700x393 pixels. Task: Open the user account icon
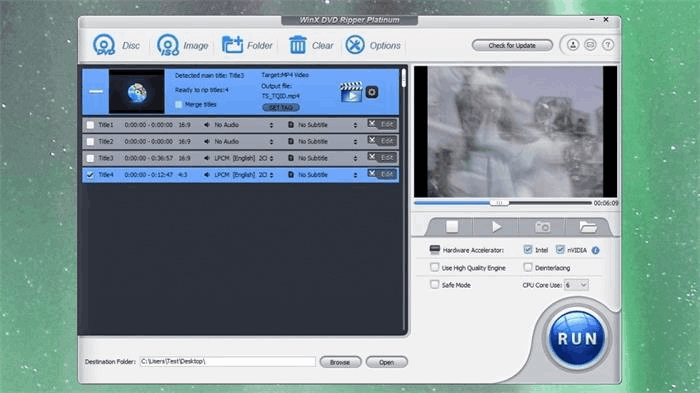(x=573, y=45)
